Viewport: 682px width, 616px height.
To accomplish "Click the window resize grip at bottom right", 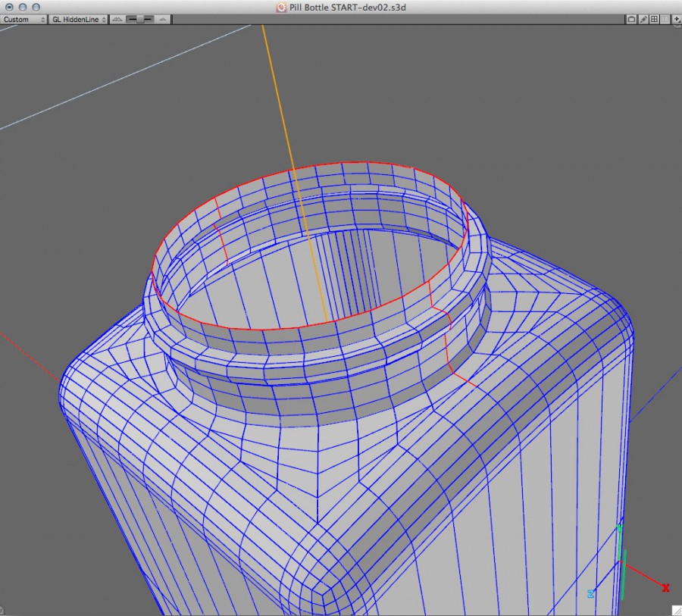I will tap(677, 610).
